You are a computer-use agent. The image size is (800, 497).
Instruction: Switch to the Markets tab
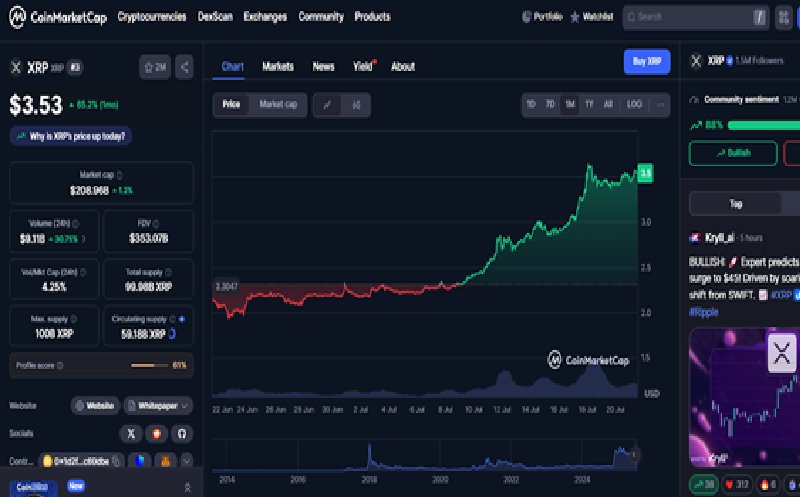(278, 66)
